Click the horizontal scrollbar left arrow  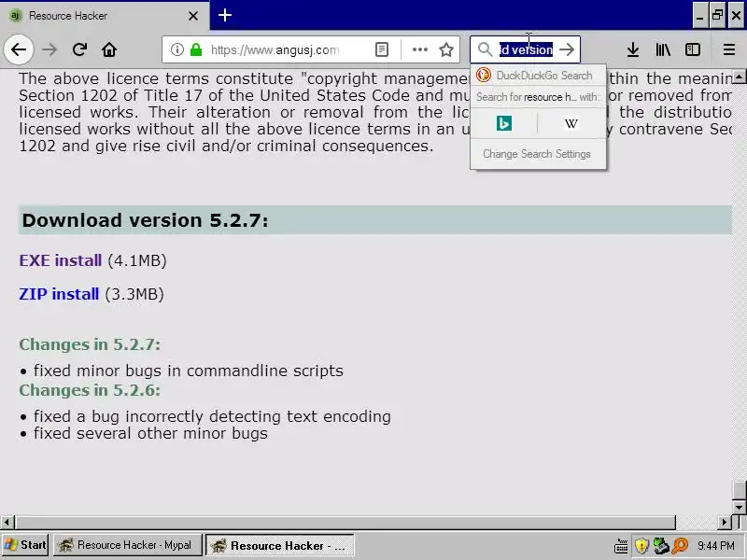tap(7, 523)
